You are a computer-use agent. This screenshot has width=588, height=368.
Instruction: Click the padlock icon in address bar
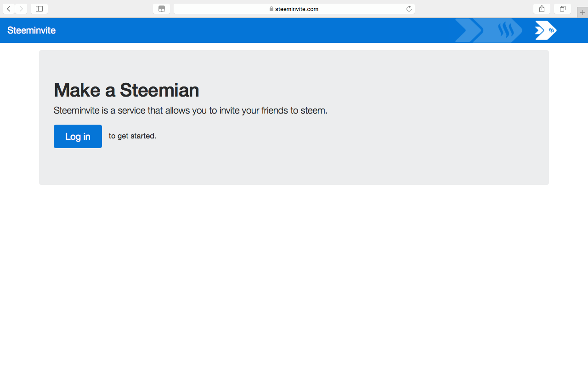click(271, 9)
